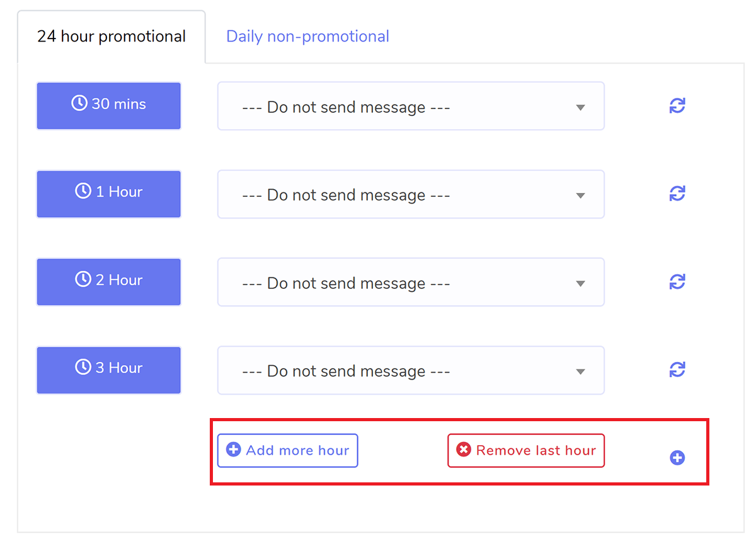This screenshot has height=541, width=756.
Task: Switch to Daily non-promotional tab
Action: tap(307, 37)
